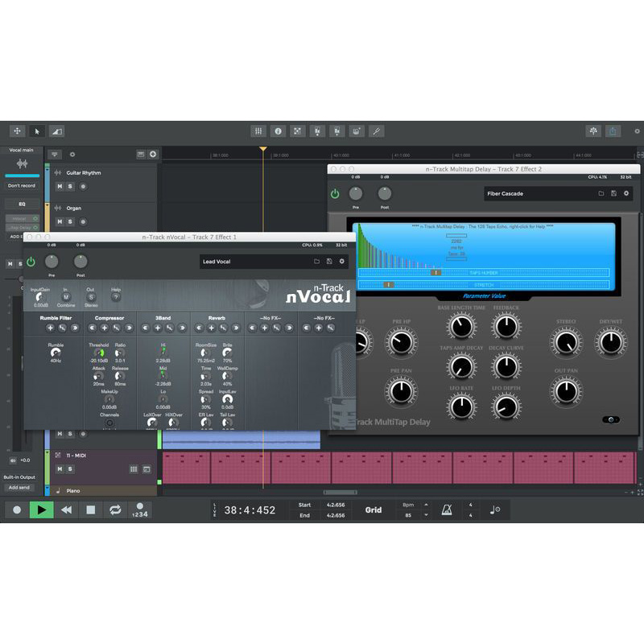
Task: Toggle the Loop button in transport
Action: tap(115, 510)
